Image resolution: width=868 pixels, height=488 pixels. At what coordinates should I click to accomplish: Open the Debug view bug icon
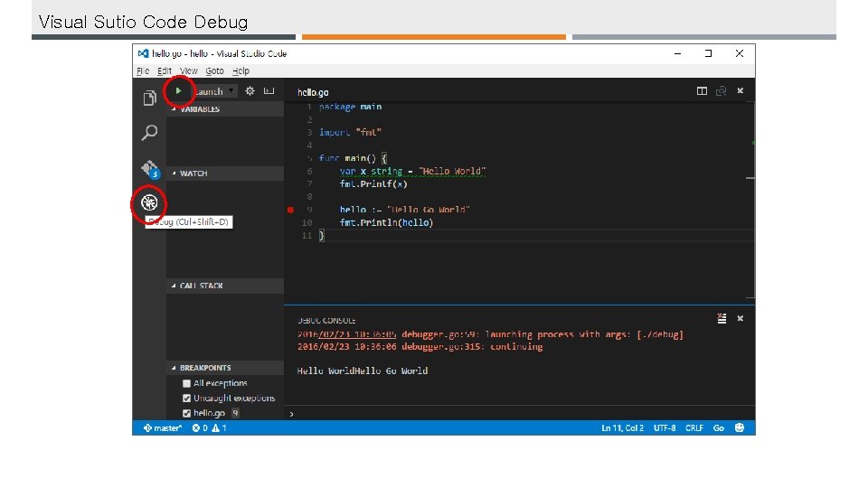coord(149,202)
